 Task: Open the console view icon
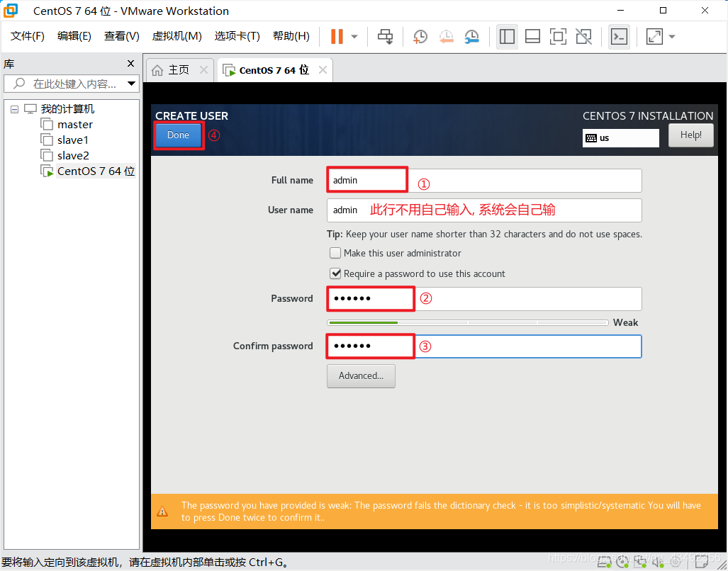tap(619, 36)
